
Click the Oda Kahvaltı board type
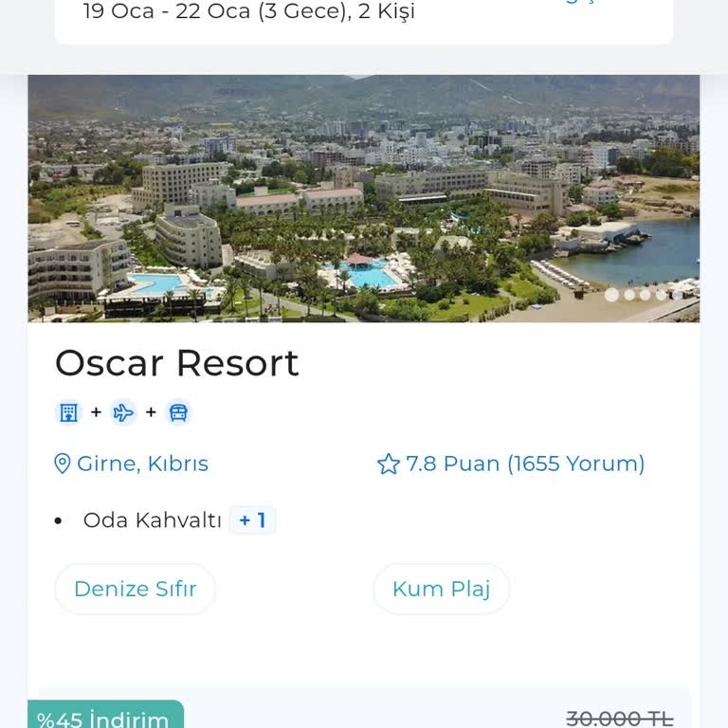click(x=152, y=520)
